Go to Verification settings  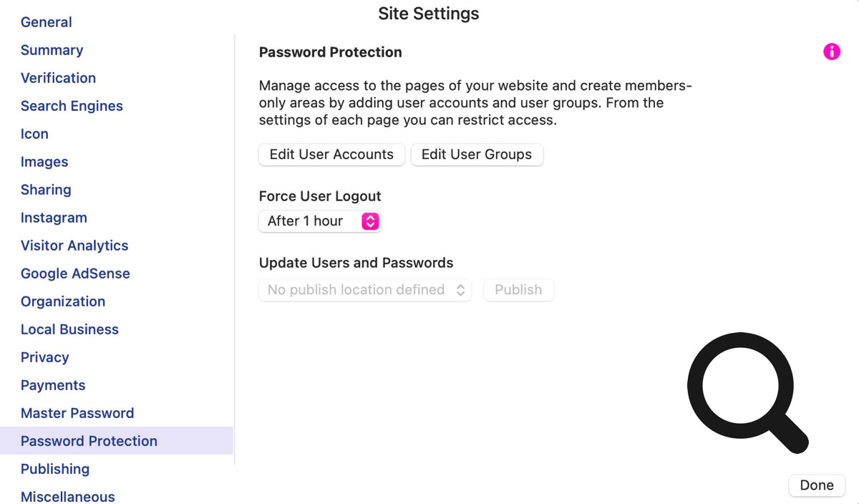coord(58,78)
